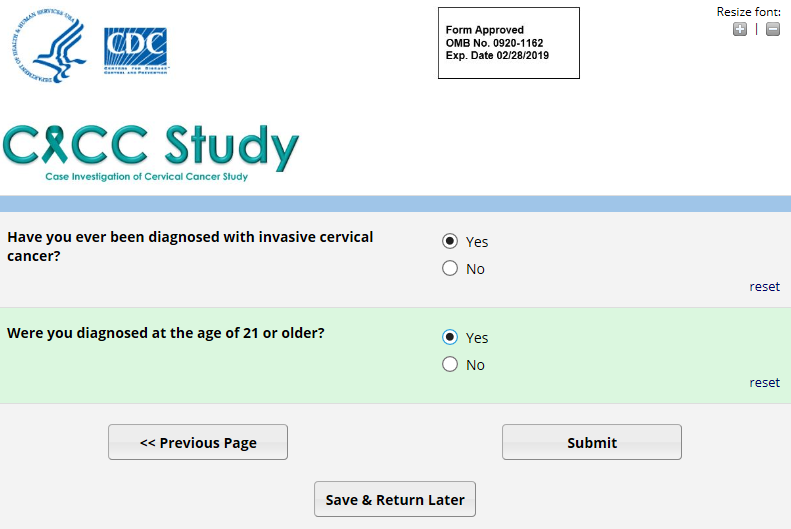
Task: Click the 'Resize font:' label
Action: tap(748, 12)
